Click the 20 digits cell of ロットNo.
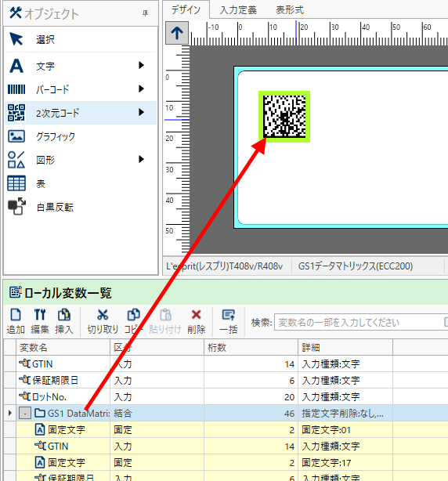 point(251,397)
